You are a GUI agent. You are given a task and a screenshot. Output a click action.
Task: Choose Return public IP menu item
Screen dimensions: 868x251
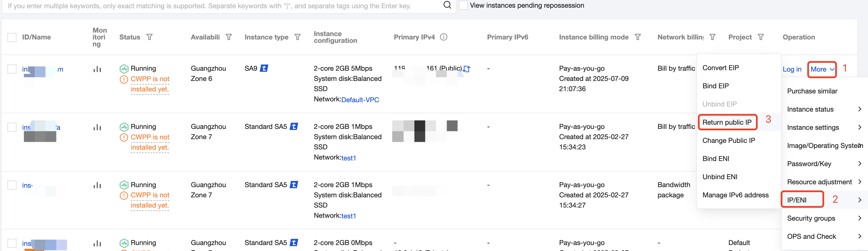pyautogui.click(x=727, y=122)
